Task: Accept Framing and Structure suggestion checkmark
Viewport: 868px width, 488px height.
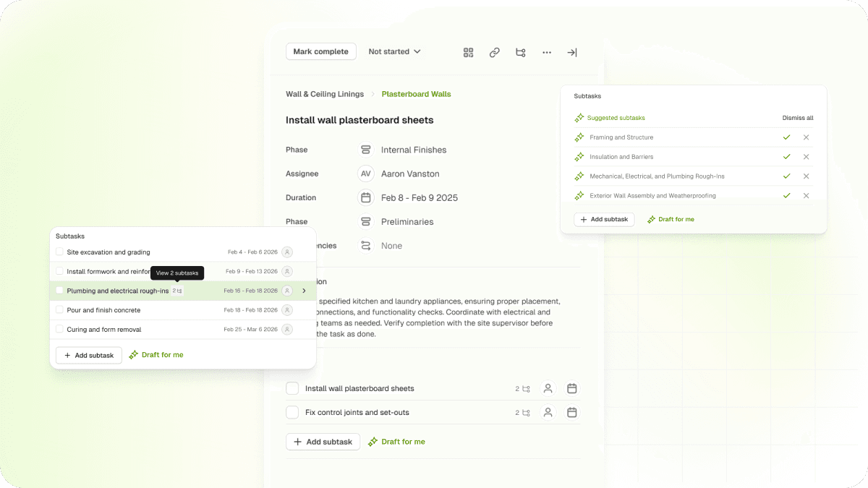Action: point(786,137)
